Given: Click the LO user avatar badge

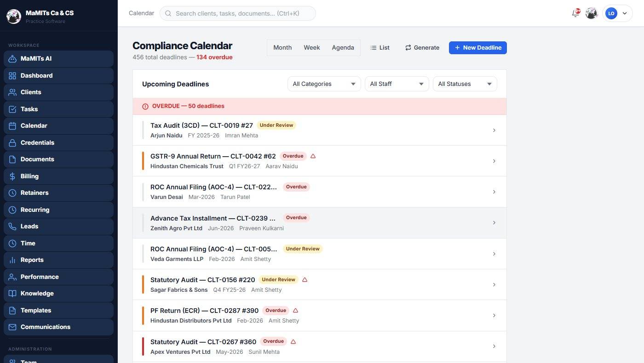Looking at the screenshot, I should coord(611,13).
